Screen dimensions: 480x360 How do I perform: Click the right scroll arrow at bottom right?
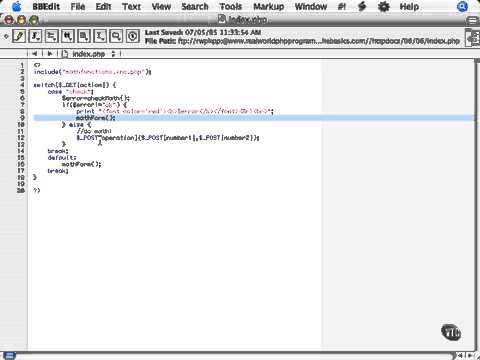471,355
